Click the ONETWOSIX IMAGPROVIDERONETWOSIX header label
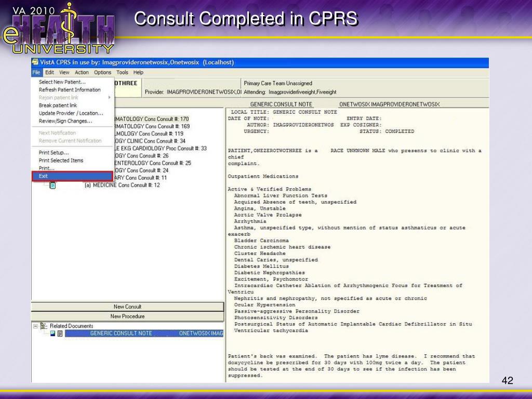The image size is (532, 399). pos(389,104)
